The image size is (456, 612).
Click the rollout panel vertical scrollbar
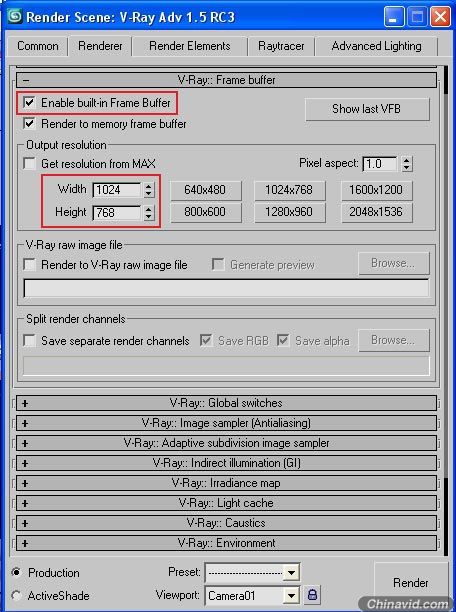pos(447,308)
